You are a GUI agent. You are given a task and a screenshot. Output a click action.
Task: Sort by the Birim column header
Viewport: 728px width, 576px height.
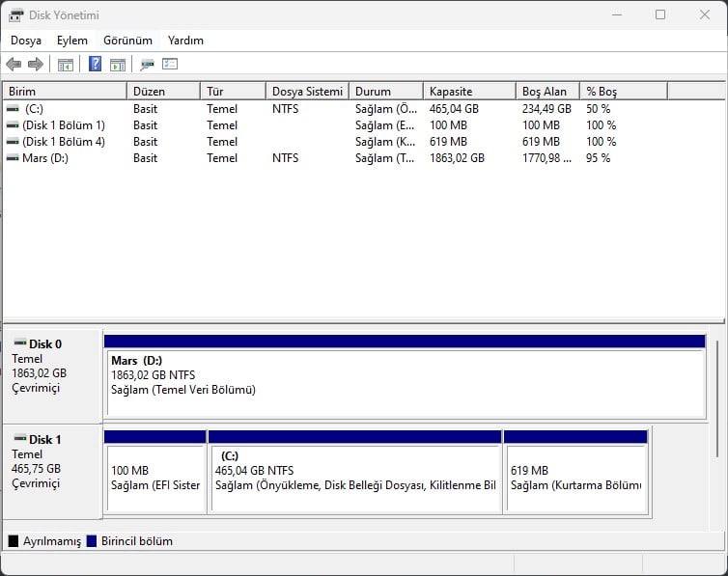pos(65,92)
